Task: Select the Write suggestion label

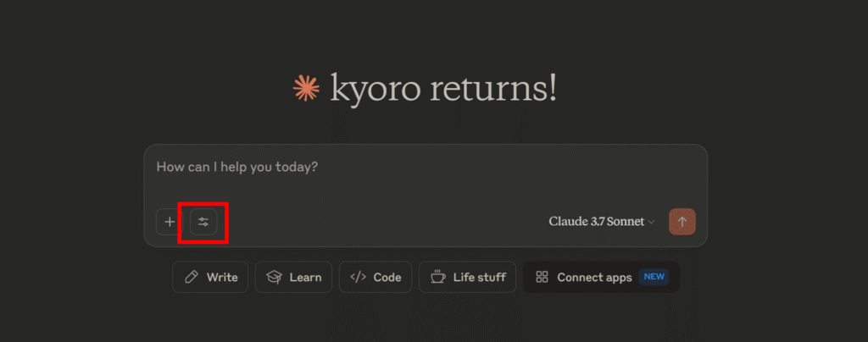Action: click(222, 278)
